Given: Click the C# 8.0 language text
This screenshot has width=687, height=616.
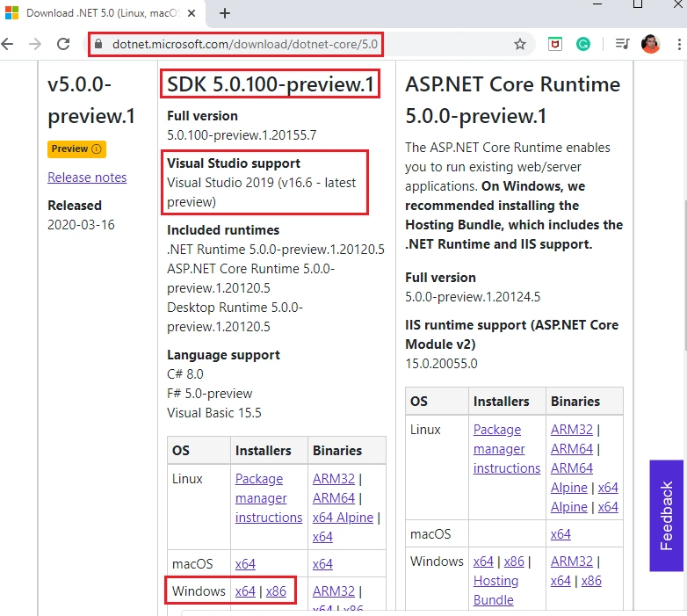Looking at the screenshot, I should tap(185, 374).
